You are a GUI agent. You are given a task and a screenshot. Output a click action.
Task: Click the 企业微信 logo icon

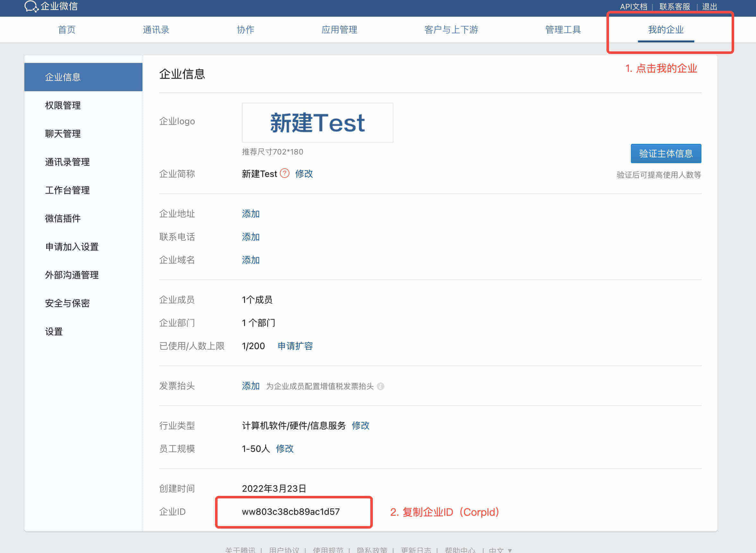pos(31,6)
